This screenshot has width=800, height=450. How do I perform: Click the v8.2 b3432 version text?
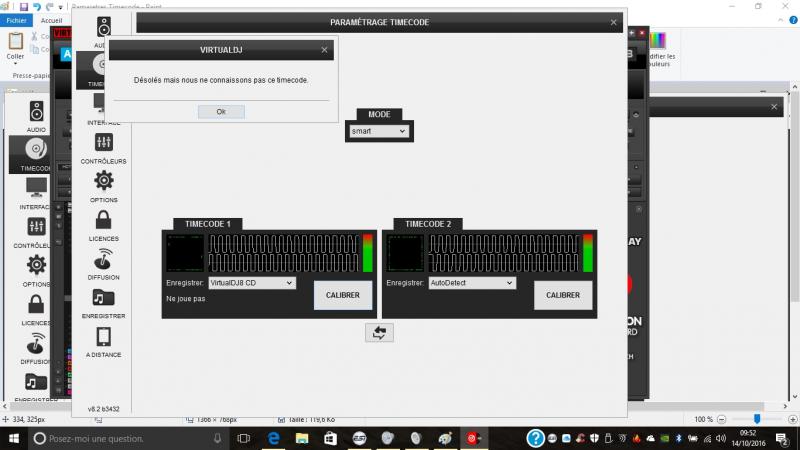pyautogui.click(x=104, y=409)
